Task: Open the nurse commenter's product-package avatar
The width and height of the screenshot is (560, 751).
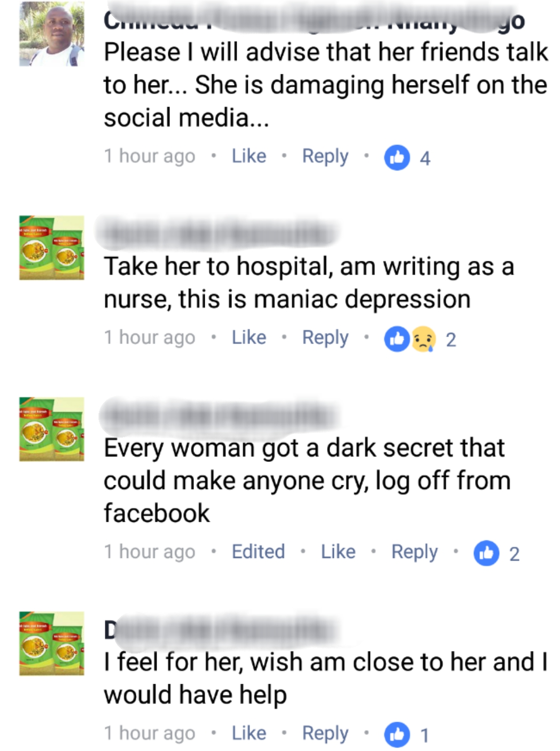Action: (52, 248)
